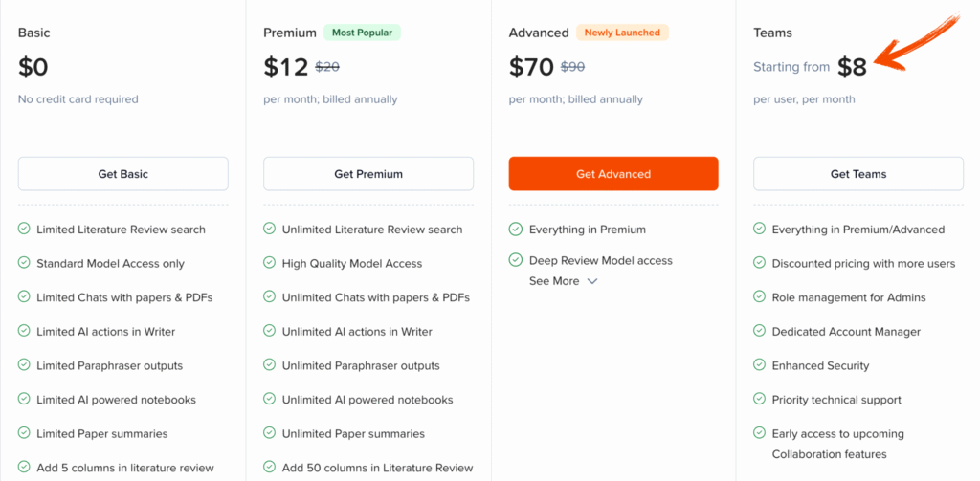Click checkmark next to Enhanced Security
Viewport: 980px width, 481px height.
[x=760, y=365]
